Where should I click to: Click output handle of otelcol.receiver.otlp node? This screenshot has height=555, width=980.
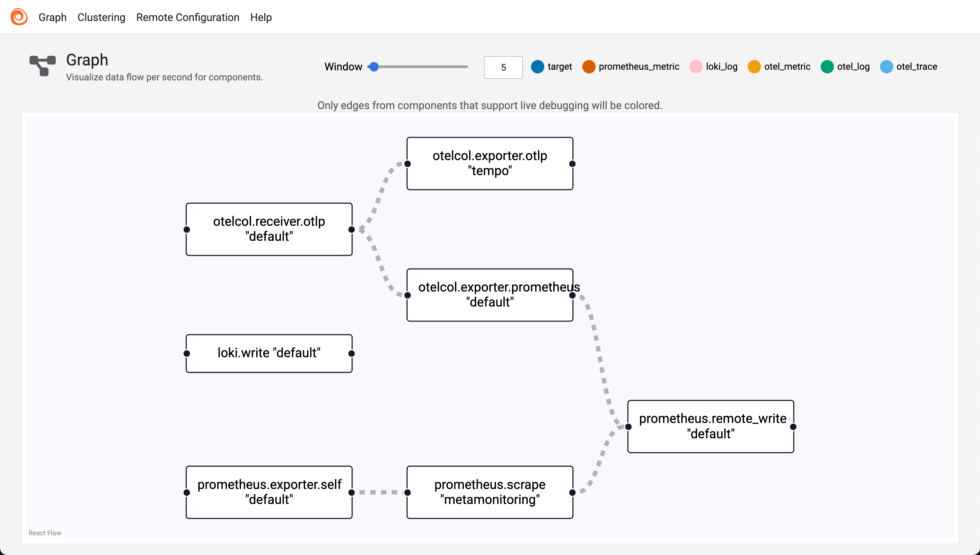coord(352,229)
